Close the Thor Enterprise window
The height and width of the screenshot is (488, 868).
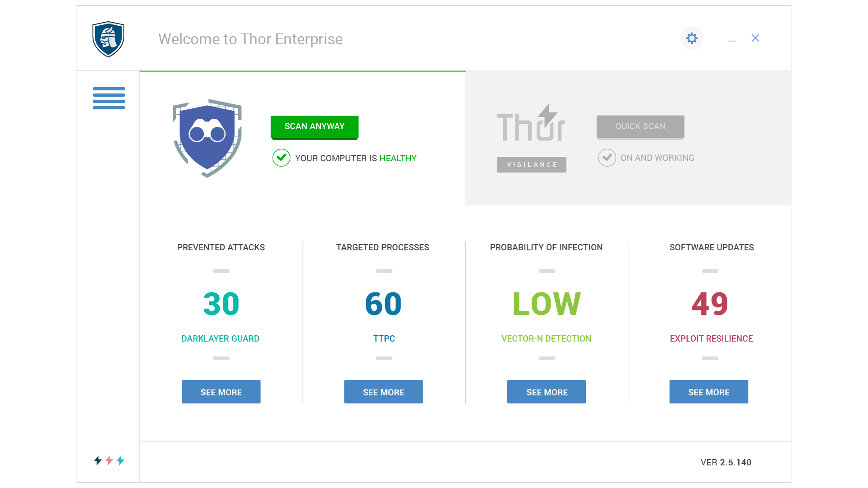(x=755, y=38)
